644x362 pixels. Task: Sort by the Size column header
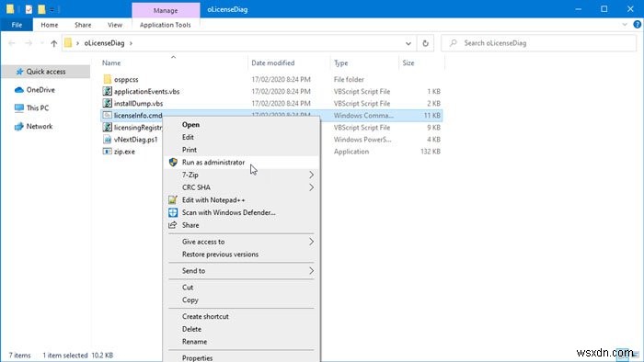click(408, 62)
